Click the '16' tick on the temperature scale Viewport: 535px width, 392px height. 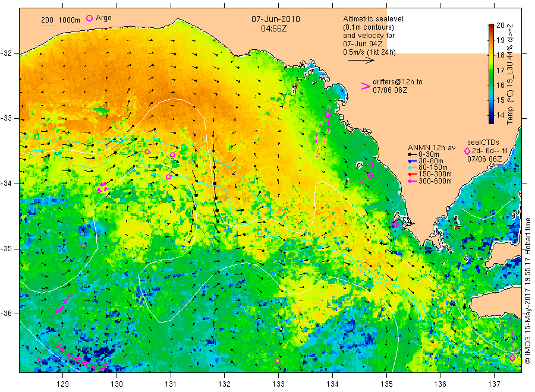pos(500,85)
